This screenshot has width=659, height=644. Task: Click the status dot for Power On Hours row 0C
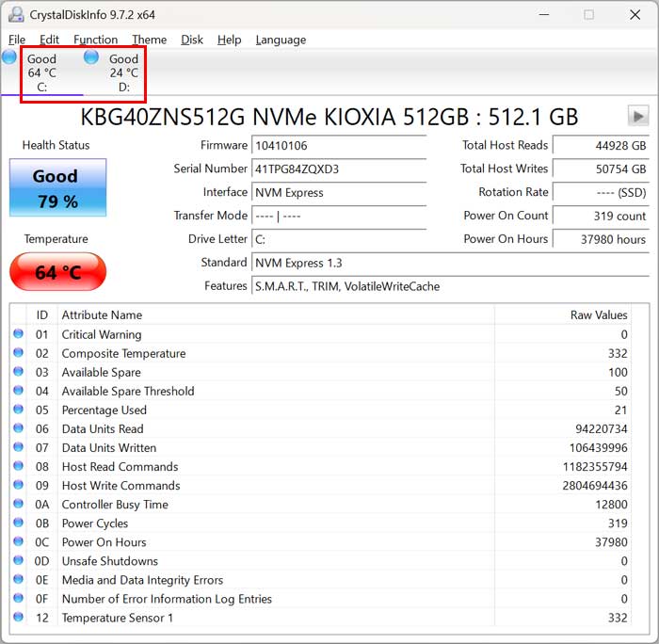click(x=18, y=541)
